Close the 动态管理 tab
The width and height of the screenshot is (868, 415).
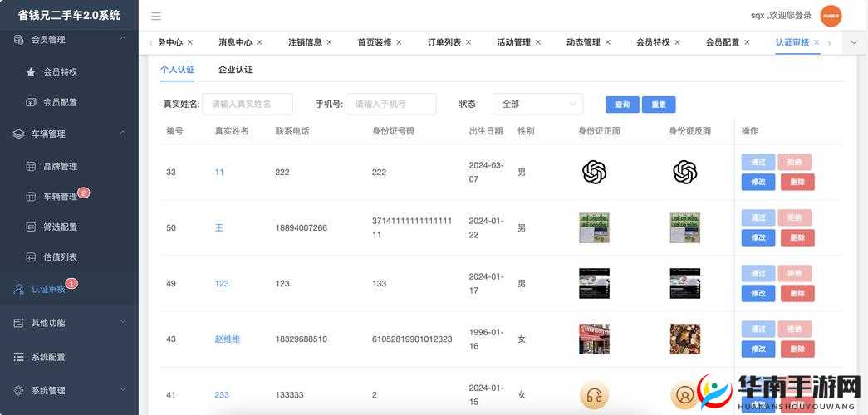[608, 42]
